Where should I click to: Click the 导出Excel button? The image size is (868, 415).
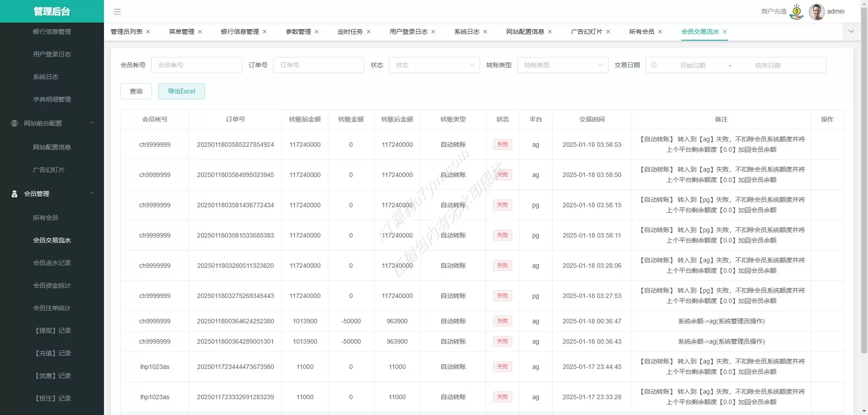tap(181, 91)
